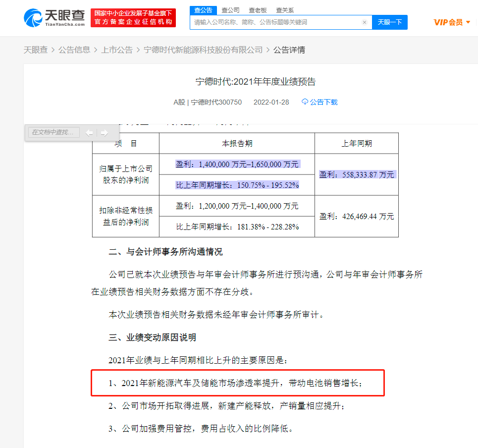The width and height of the screenshot is (478, 448).
Task: Click reason 1 about 新能源汽车及储能市场渗透率提升
Action: 235,384
